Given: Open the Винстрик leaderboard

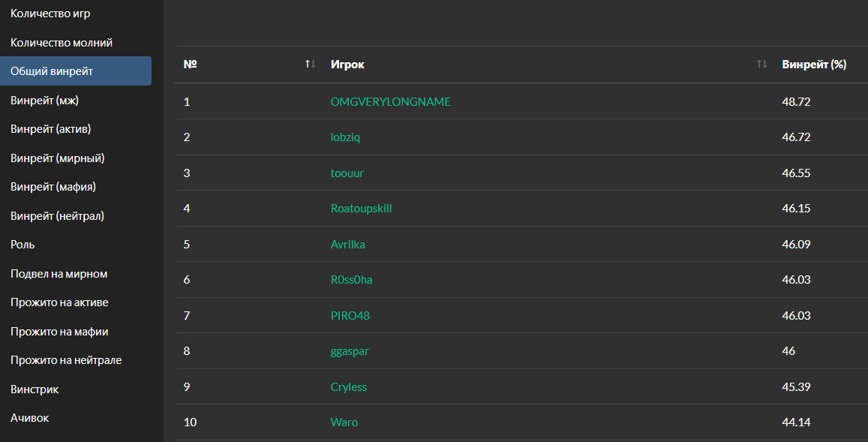Looking at the screenshot, I should (x=35, y=389).
